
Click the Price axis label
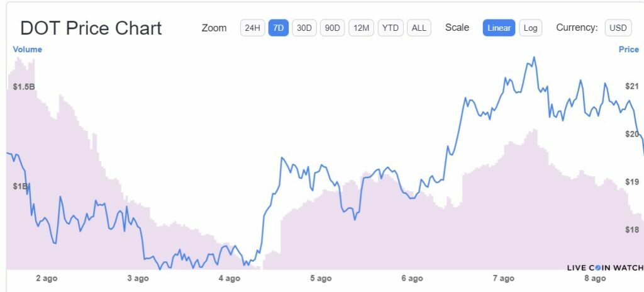[628, 49]
